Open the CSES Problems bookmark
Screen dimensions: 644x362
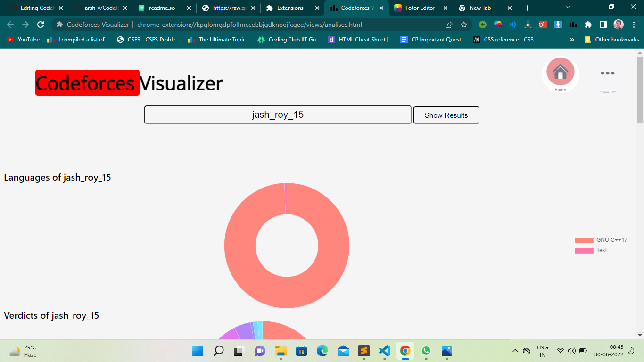coord(149,40)
